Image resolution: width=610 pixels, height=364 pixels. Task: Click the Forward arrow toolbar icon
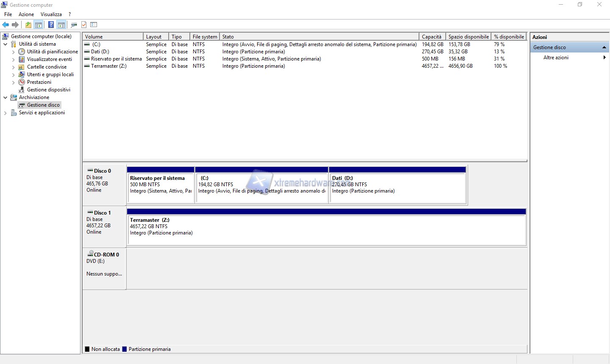15,25
